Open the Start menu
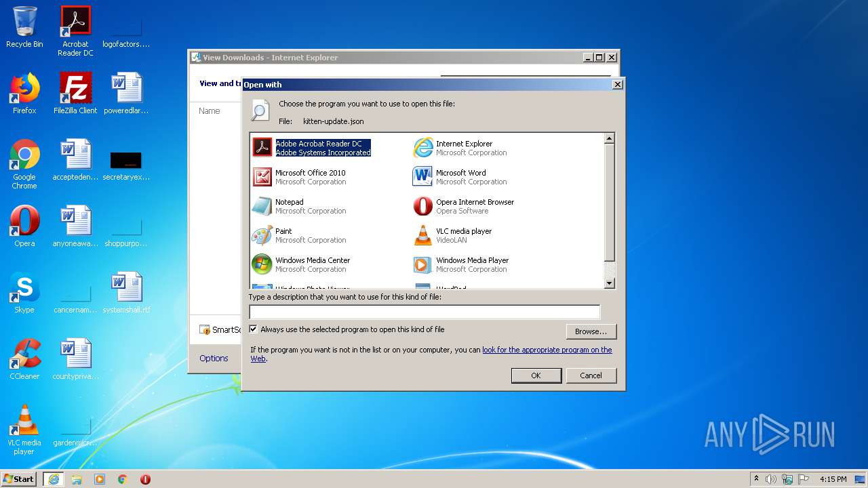 (19, 479)
